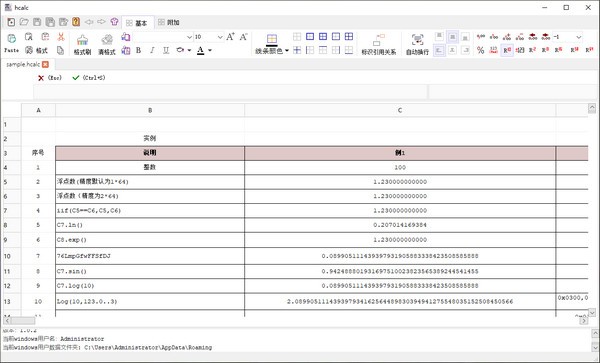Confirm editing with the (Ctrl+S) button
The height and width of the screenshot is (363, 600).
[x=89, y=78]
